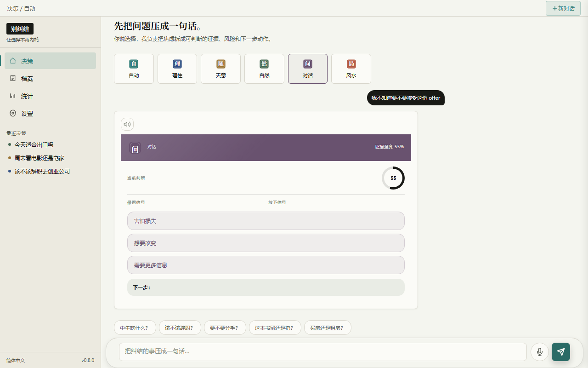Click the microphone voice input button
Image resolution: width=588 pixels, height=368 pixels.
pyautogui.click(x=540, y=352)
